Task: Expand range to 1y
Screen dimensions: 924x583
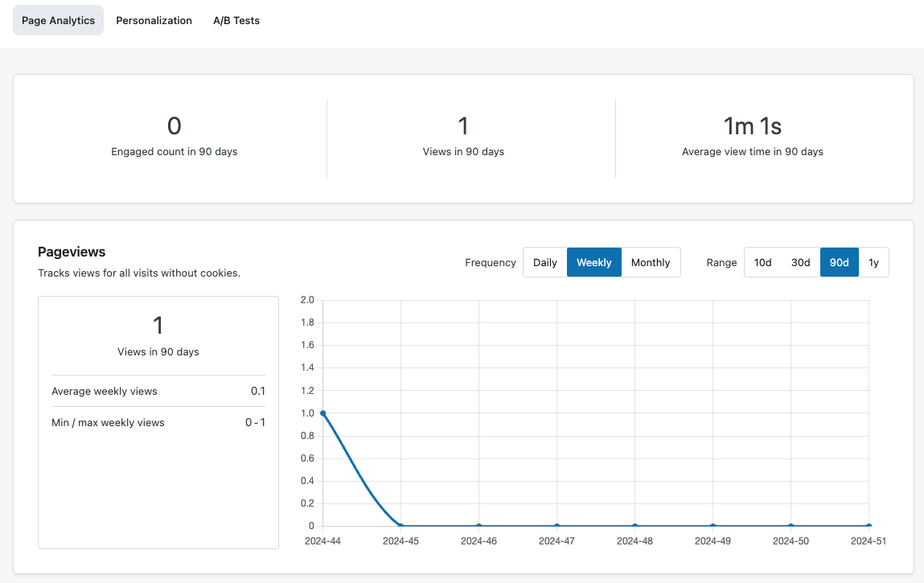Action: point(873,262)
